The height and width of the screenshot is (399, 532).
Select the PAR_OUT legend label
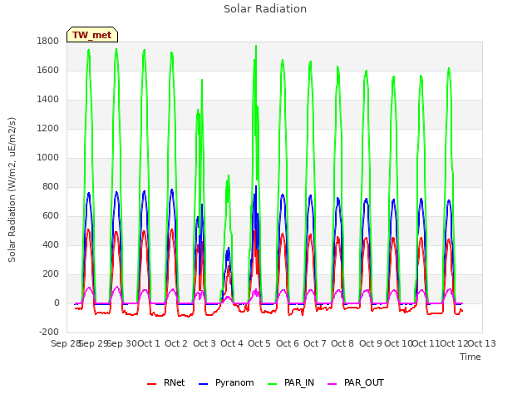click(x=364, y=382)
